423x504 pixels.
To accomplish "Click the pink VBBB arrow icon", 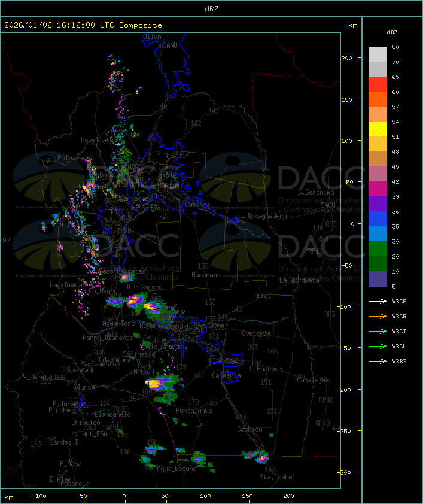I will coord(378,362).
